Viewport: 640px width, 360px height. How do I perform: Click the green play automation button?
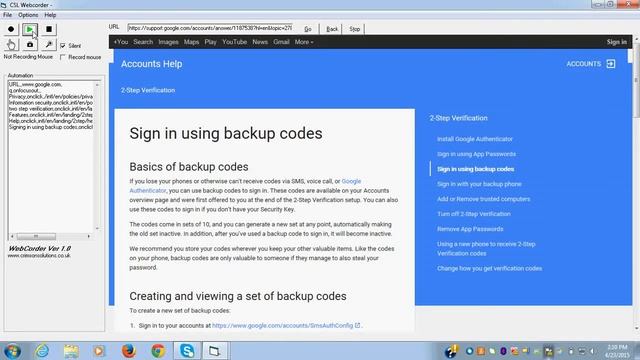[x=30, y=29]
